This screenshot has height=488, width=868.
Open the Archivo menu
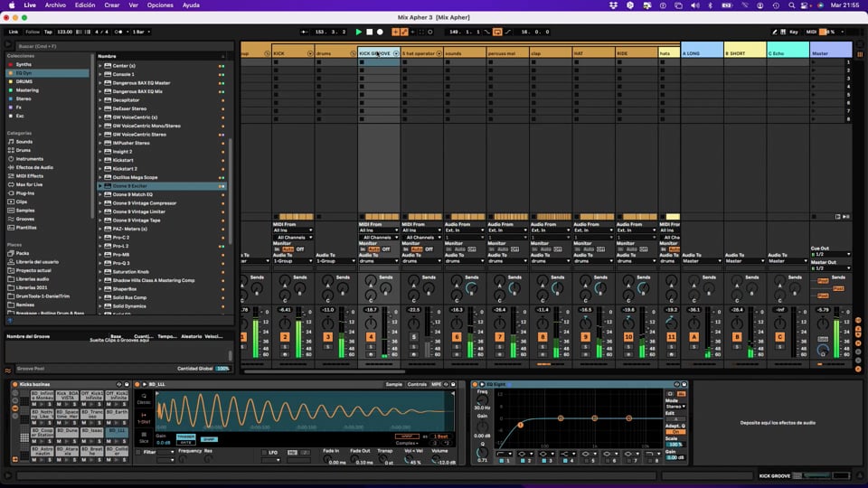(55, 5)
